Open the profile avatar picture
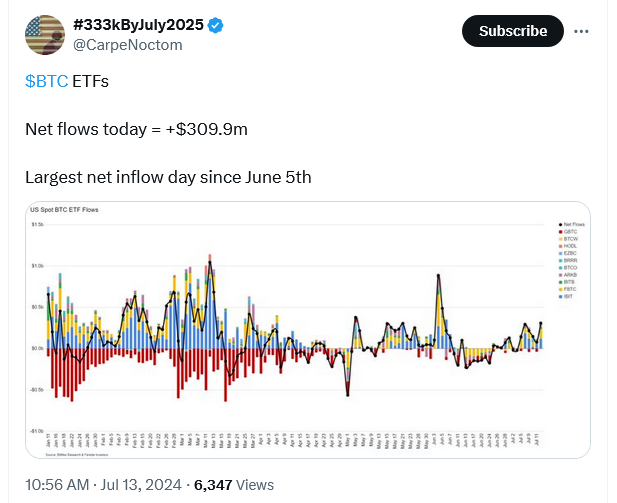617x503 pixels. tap(45, 35)
